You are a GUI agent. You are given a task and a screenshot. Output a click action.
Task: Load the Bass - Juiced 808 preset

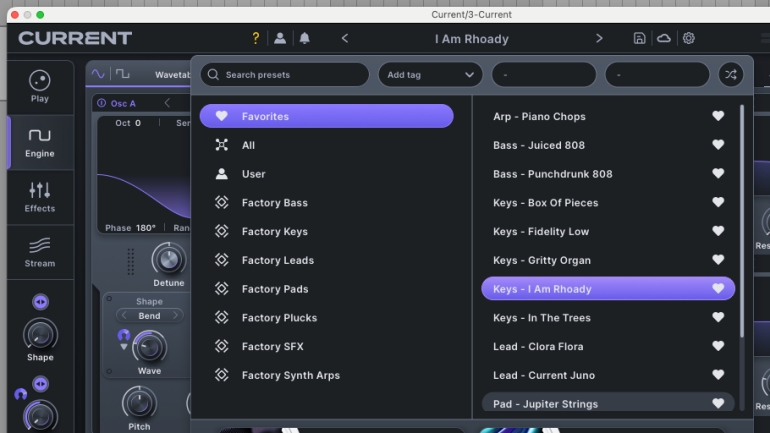(608, 145)
